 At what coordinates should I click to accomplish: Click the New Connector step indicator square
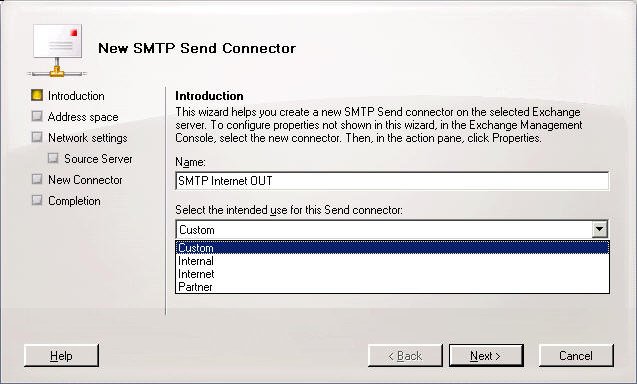point(37,179)
